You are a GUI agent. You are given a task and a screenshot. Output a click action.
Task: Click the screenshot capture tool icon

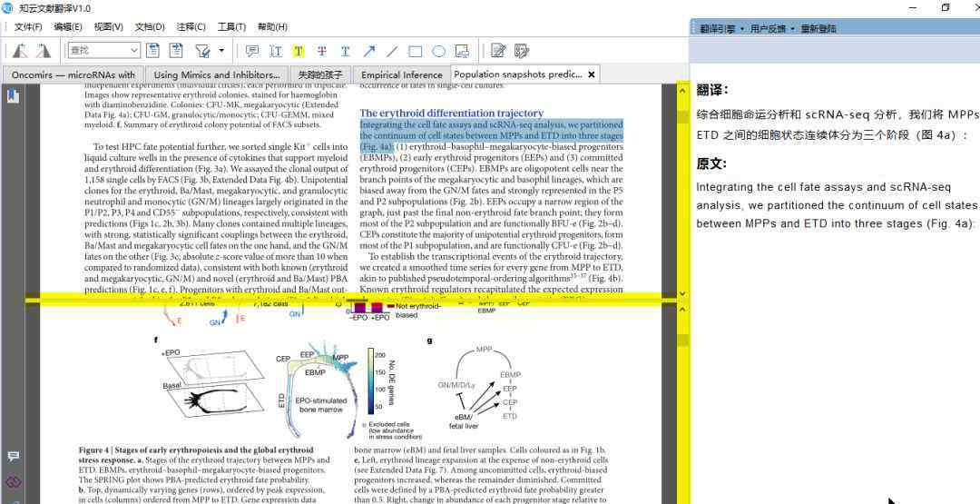(462, 51)
